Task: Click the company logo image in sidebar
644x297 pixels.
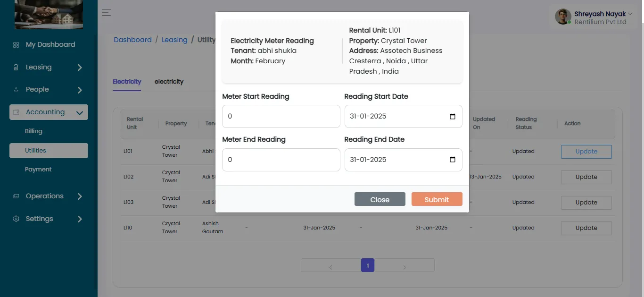Action: 49,14
